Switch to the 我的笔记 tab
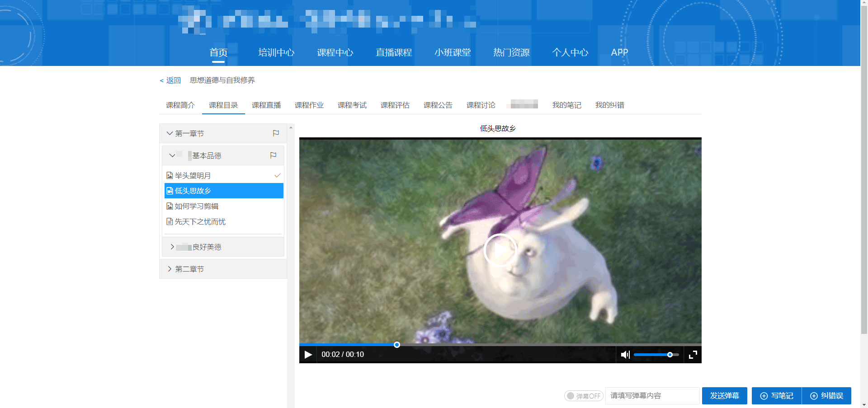The image size is (868, 408). 567,105
